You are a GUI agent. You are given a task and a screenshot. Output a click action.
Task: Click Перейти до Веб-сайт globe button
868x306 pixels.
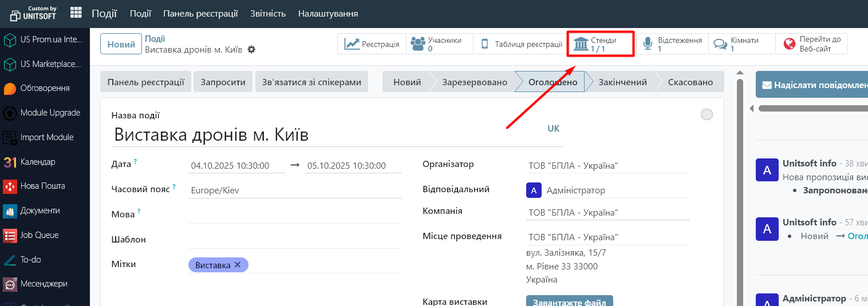(812, 44)
